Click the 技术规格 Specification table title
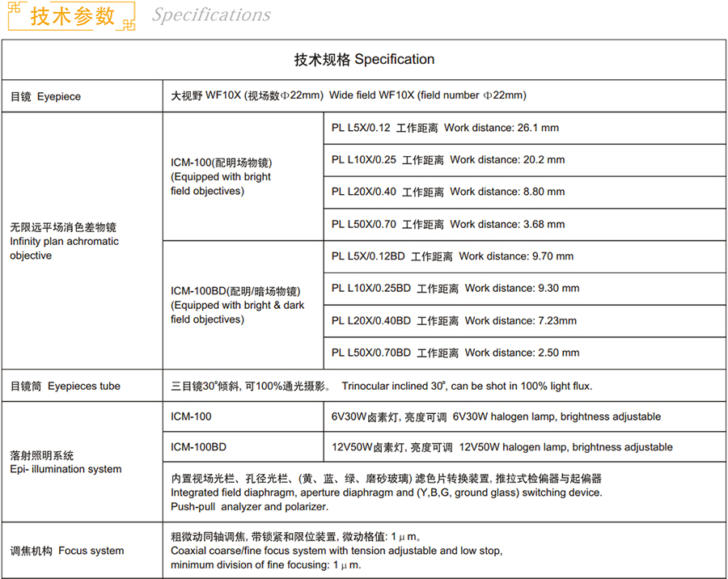Viewport: 728px width, 579px height. pyautogui.click(x=364, y=59)
